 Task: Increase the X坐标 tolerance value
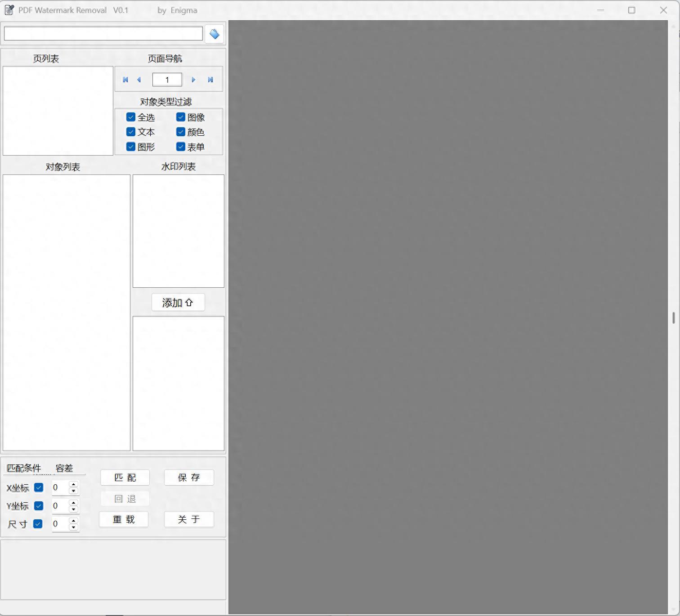coord(74,484)
